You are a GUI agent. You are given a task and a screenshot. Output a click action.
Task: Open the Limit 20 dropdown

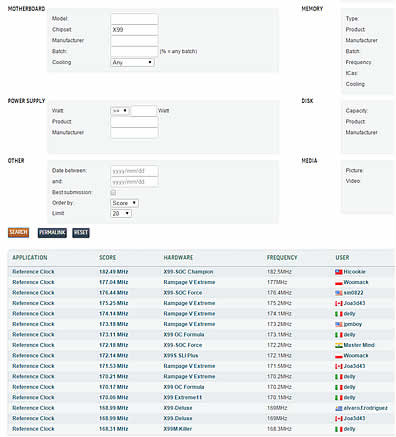click(121, 213)
